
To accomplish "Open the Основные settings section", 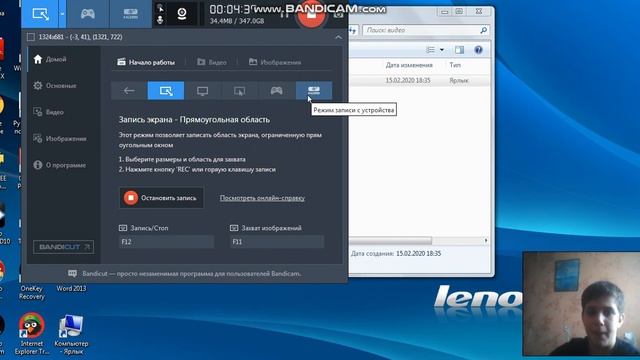I will pyautogui.click(x=55, y=86).
